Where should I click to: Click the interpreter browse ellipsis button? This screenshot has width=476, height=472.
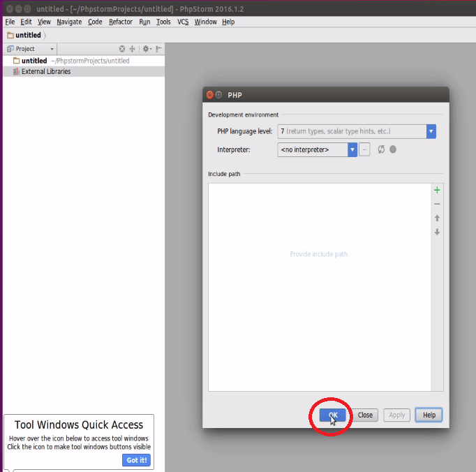[364, 149]
